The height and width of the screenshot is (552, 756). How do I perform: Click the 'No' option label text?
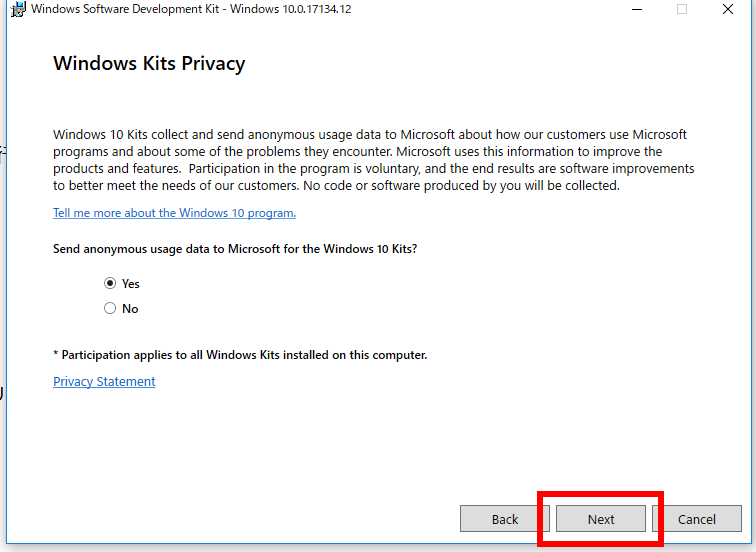point(130,309)
